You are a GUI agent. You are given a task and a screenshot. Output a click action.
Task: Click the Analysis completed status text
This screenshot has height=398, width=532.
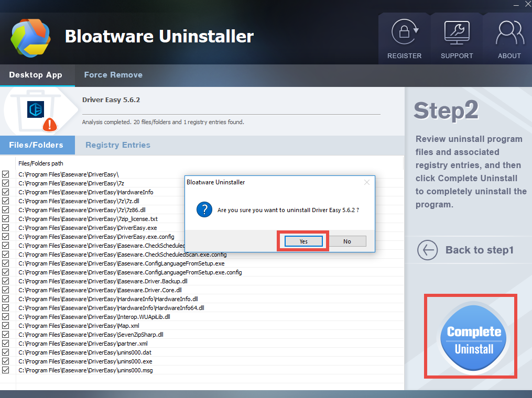pos(163,122)
